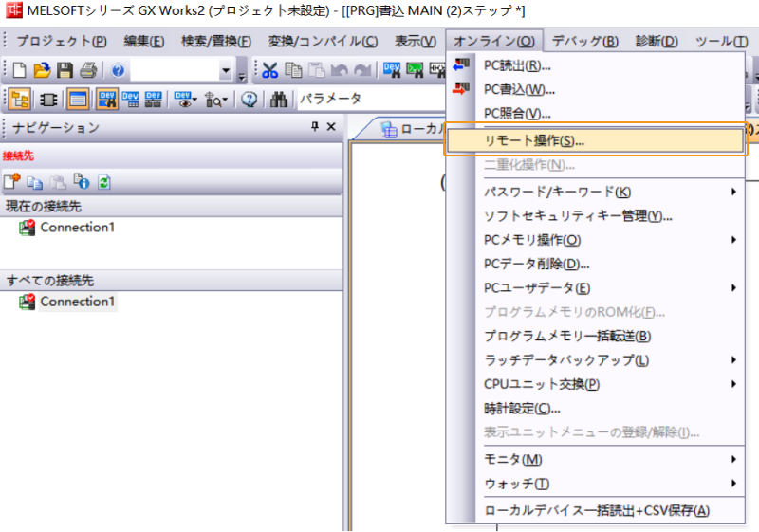Choose PC読出(R)... from the menu
This screenshot has width=759, height=532.
(595, 65)
